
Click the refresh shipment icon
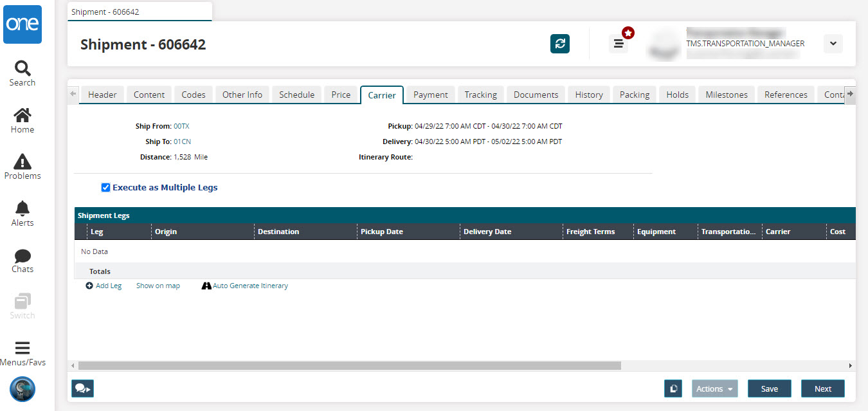[560, 44]
